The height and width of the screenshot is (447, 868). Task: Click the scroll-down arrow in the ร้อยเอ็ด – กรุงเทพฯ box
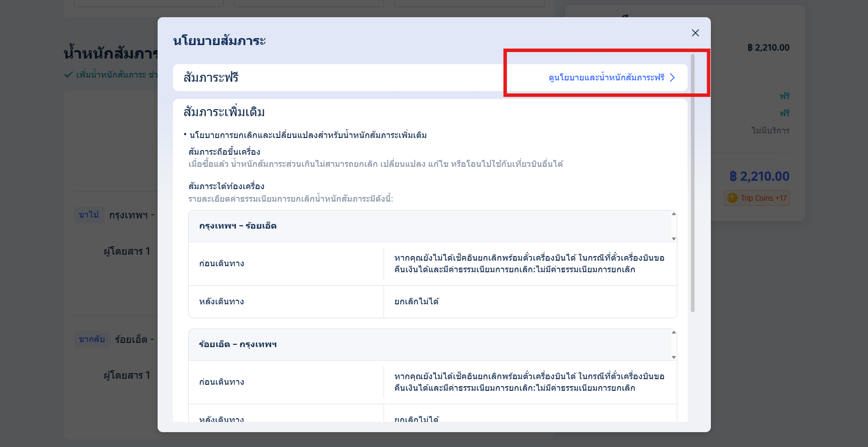coord(673,357)
